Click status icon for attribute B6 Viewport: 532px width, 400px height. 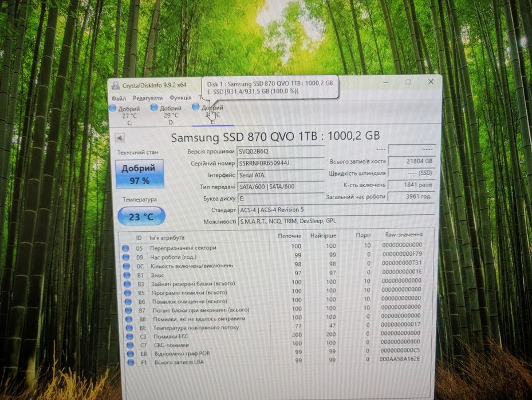[128, 302]
